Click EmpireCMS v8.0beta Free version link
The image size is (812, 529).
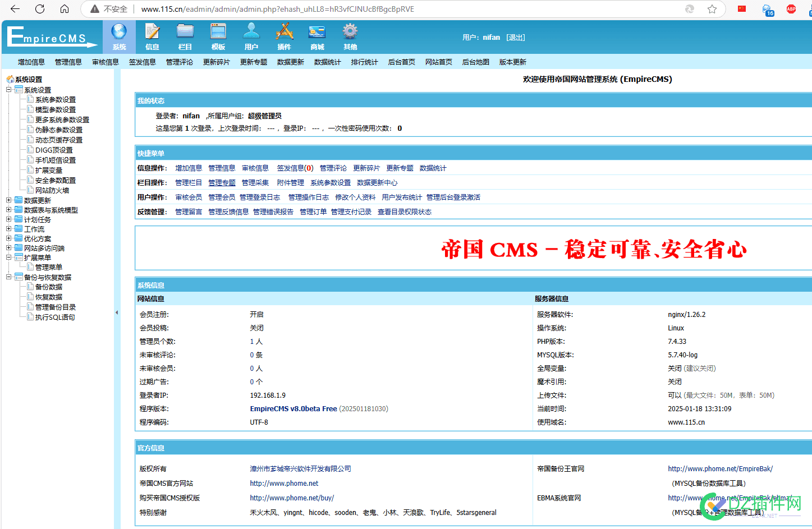(293, 409)
